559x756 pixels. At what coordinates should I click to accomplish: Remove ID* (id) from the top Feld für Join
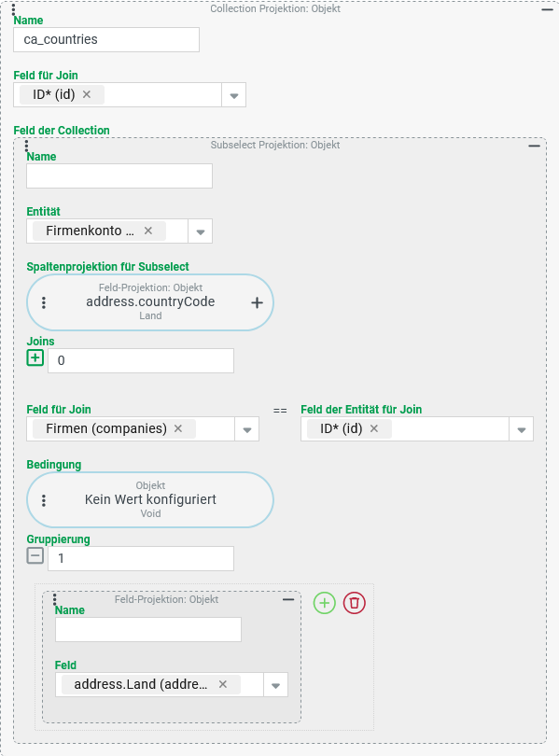point(87,94)
